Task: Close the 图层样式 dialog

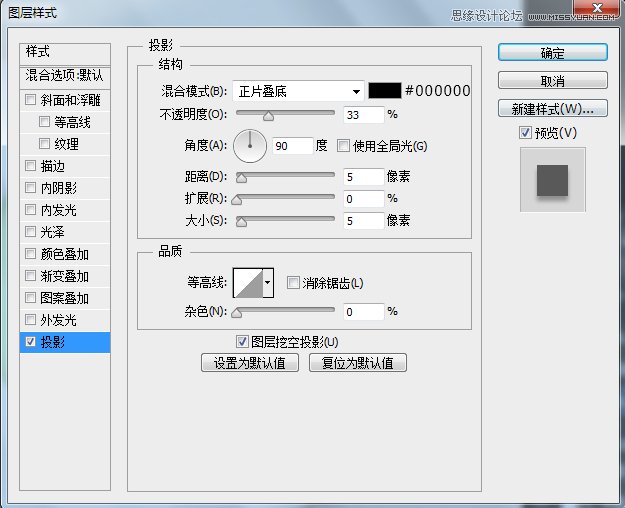Action: (x=597, y=8)
